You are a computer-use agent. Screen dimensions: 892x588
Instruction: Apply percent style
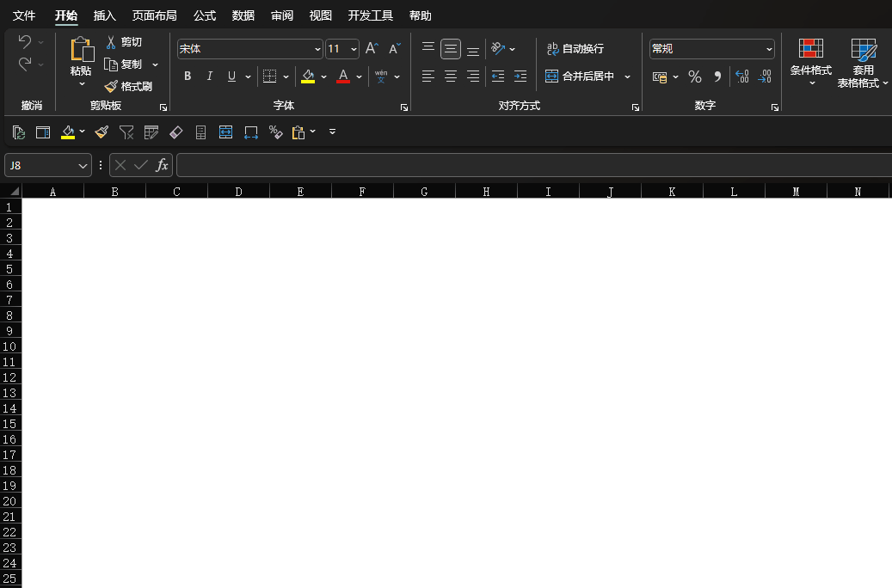point(695,77)
